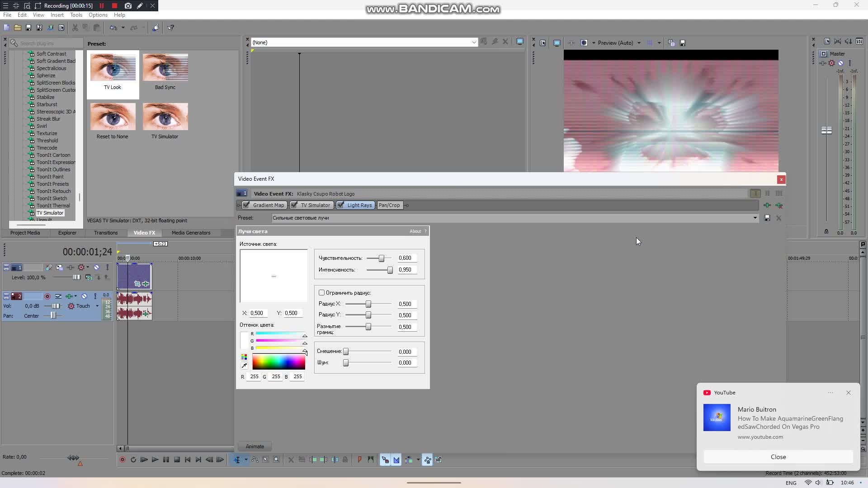Close the YouTube notification popup
The width and height of the screenshot is (868, 488).
[x=848, y=393]
